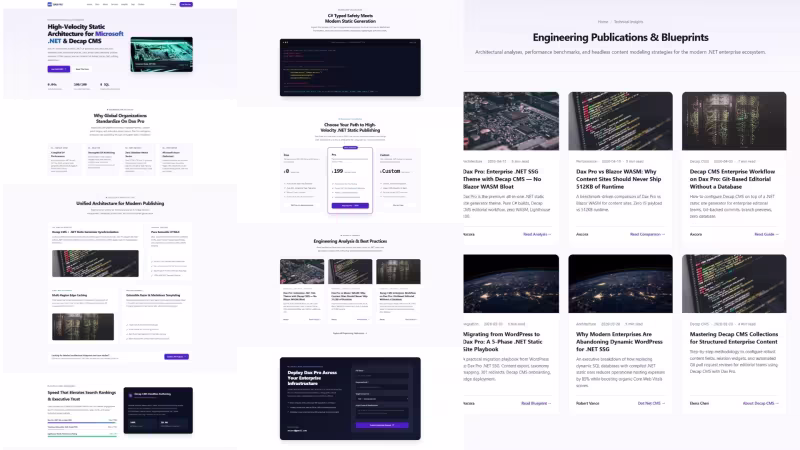800x450 pixels.
Task: Select the purple button on the 199 pricing plan
Action: point(350,206)
